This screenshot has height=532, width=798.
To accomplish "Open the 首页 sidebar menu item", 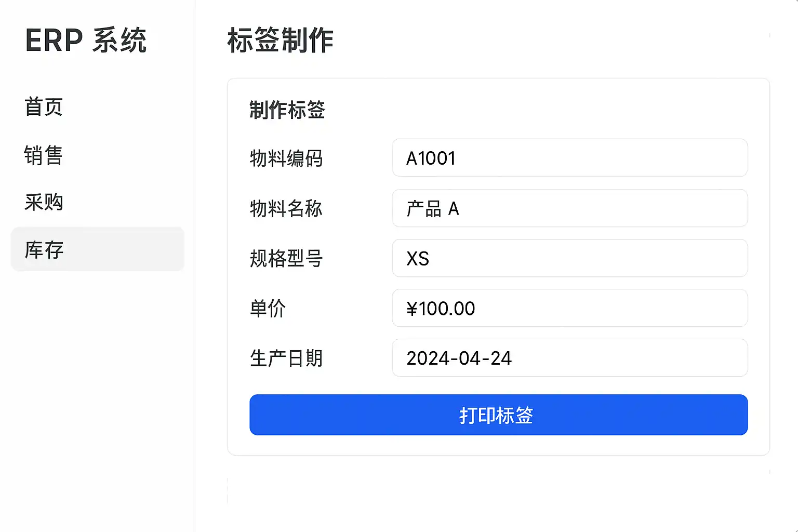I will coord(44,107).
